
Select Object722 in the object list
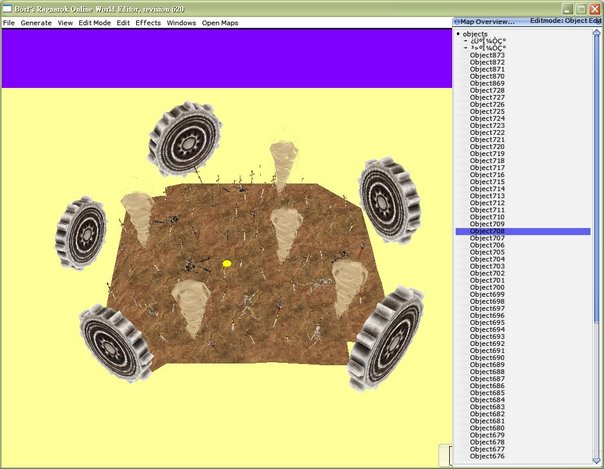[487, 132]
